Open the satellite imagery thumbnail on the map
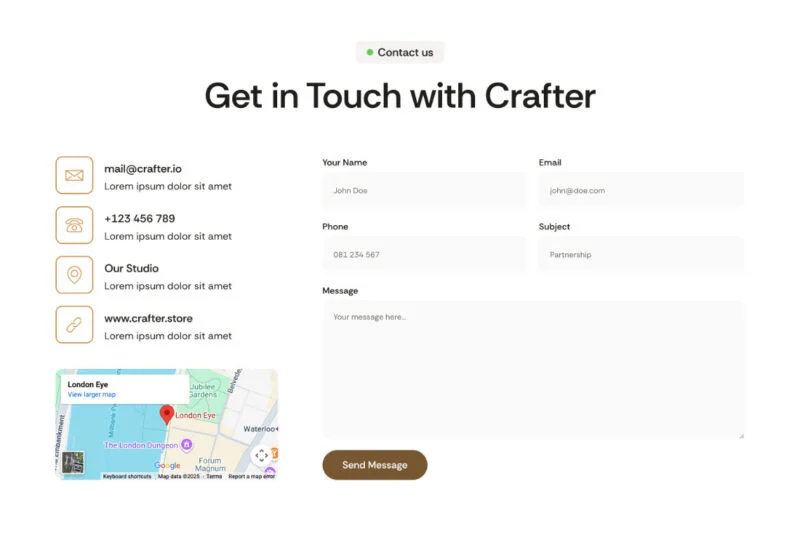Screen dimensions: 800x533 coord(73,463)
